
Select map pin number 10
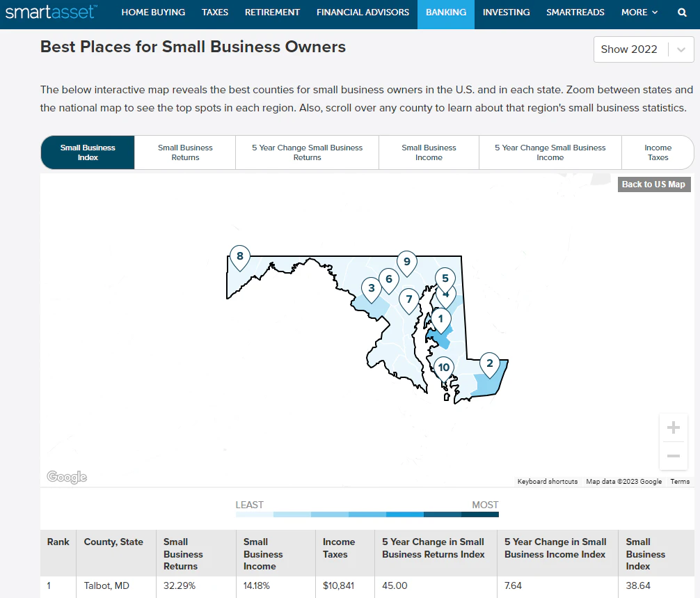point(444,370)
